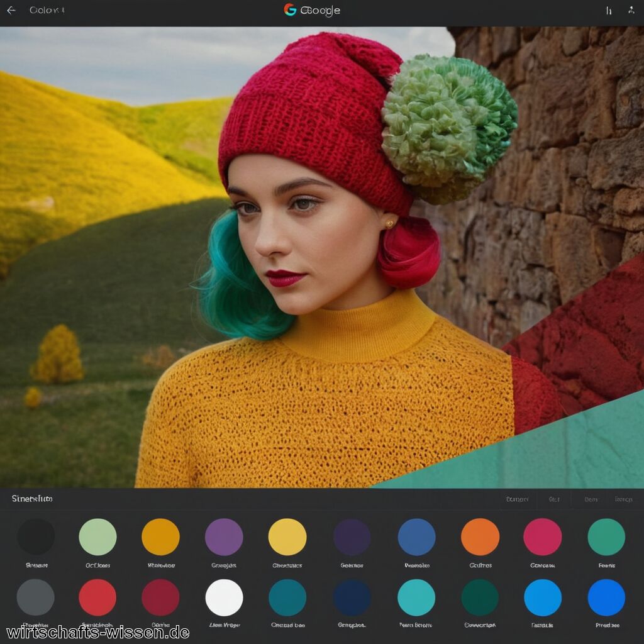Go back using the top-left arrow

tap(11, 10)
